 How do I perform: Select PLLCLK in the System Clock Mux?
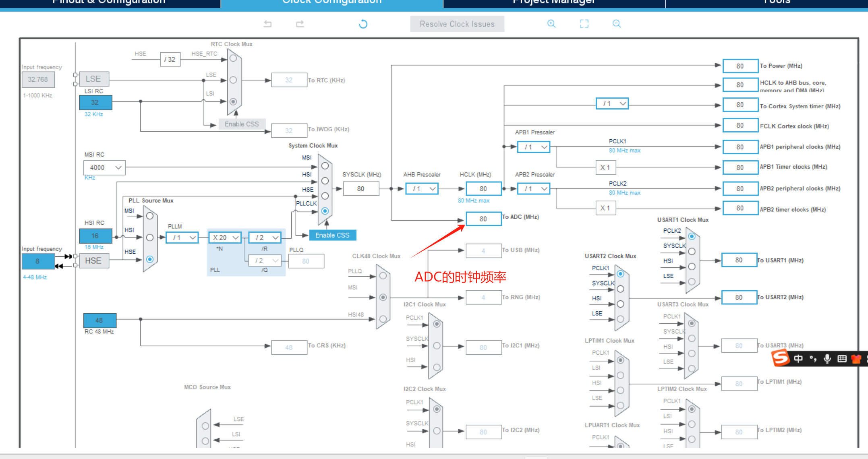325,211
